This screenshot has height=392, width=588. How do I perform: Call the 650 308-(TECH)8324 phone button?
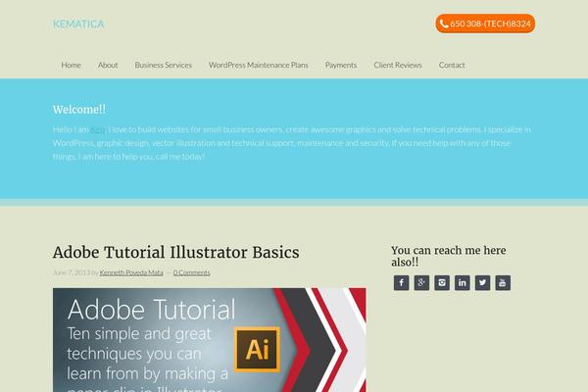coord(485,24)
